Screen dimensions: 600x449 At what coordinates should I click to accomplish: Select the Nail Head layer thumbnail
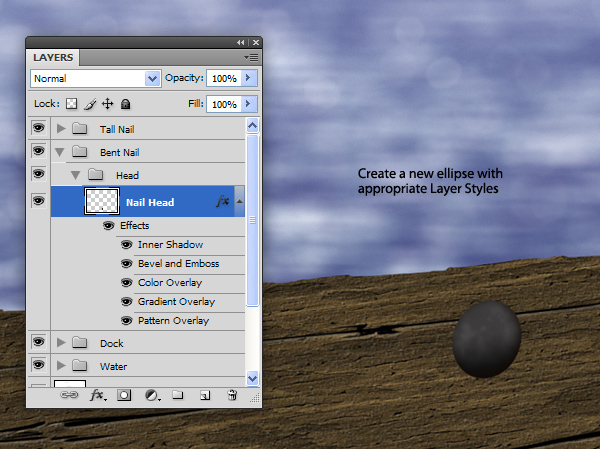click(x=102, y=201)
